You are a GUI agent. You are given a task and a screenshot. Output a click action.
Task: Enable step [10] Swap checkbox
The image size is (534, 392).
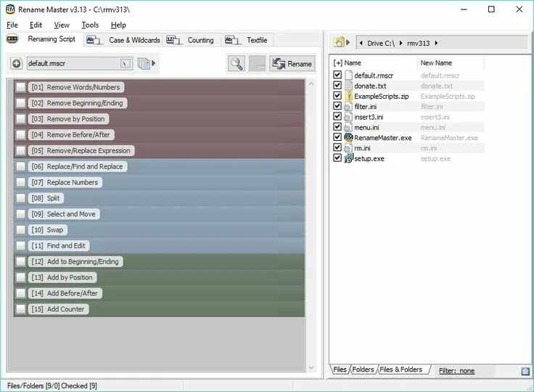tap(21, 229)
